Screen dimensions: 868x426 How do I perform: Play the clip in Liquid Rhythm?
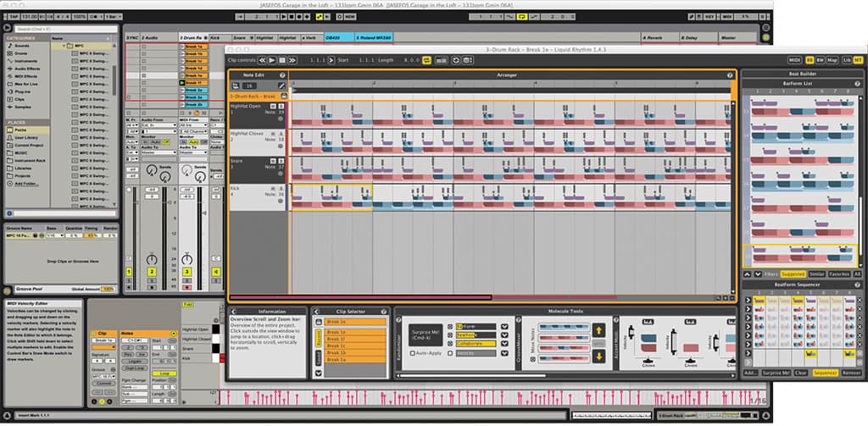(272, 60)
